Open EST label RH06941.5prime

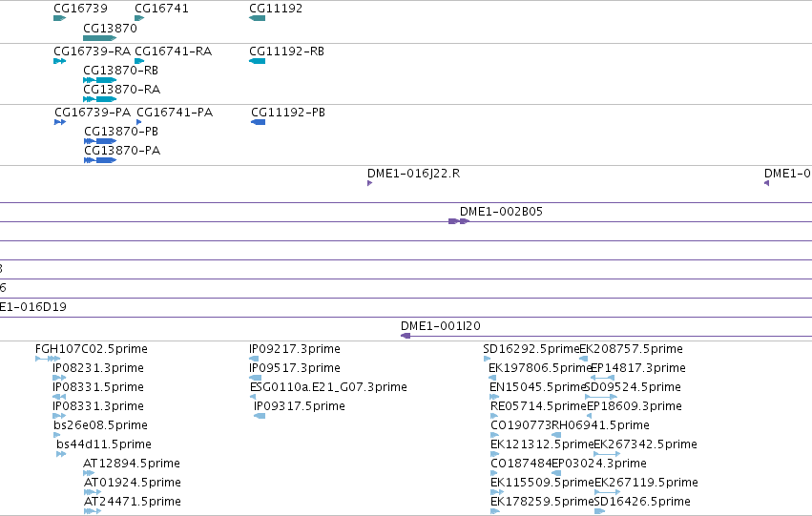[x=601, y=425]
